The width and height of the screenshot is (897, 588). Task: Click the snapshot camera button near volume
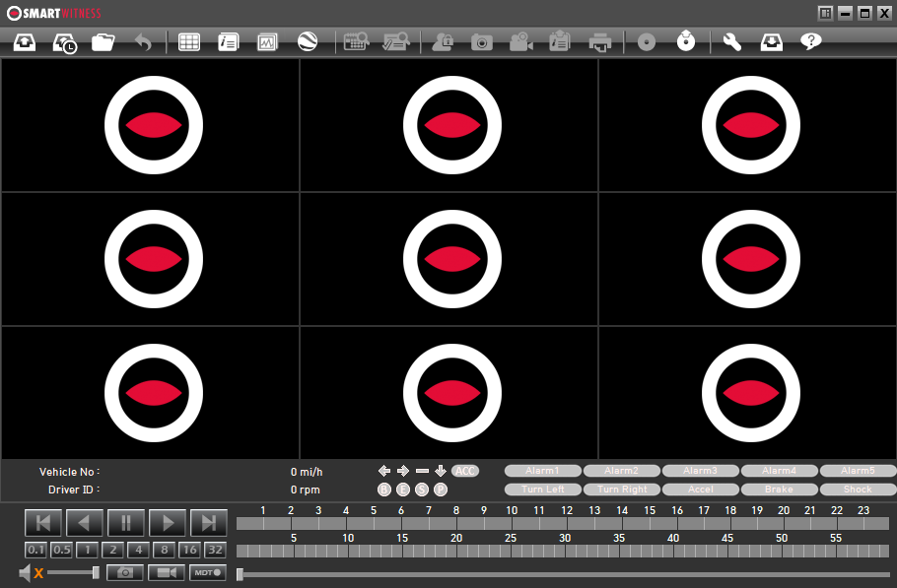[125, 572]
